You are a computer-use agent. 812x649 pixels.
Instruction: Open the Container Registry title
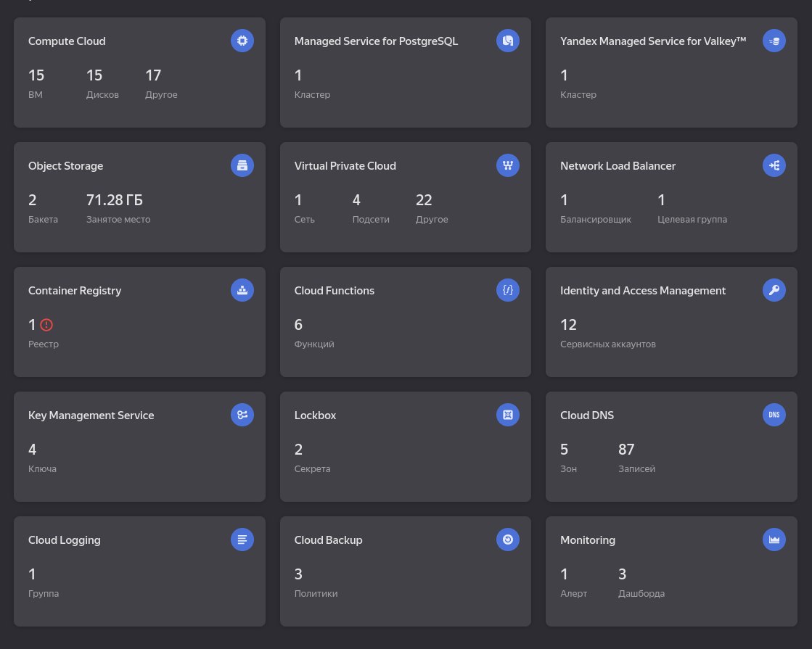coord(75,291)
